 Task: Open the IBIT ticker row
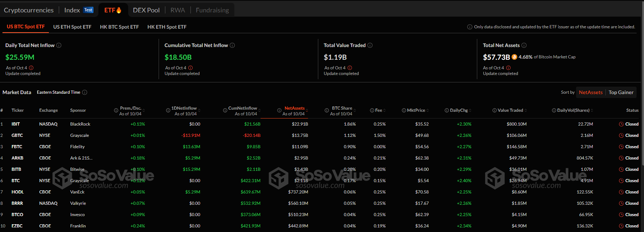tap(16, 124)
